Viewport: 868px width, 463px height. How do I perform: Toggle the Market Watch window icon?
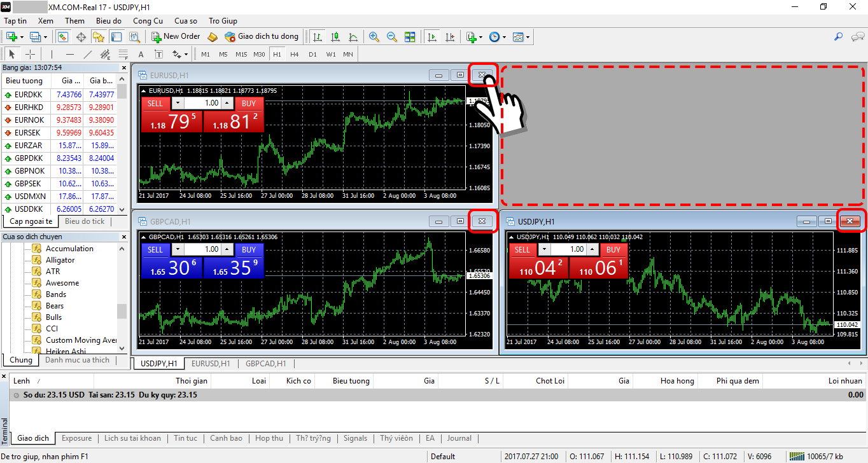[x=63, y=37]
